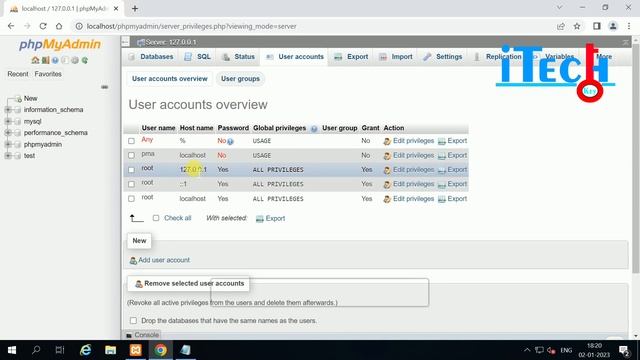Switch to the Import tab

pos(396,57)
